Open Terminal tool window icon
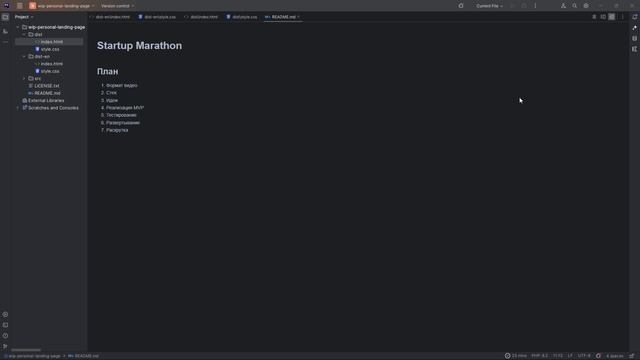Image resolution: width=640 pixels, height=360 pixels. pos(5,325)
